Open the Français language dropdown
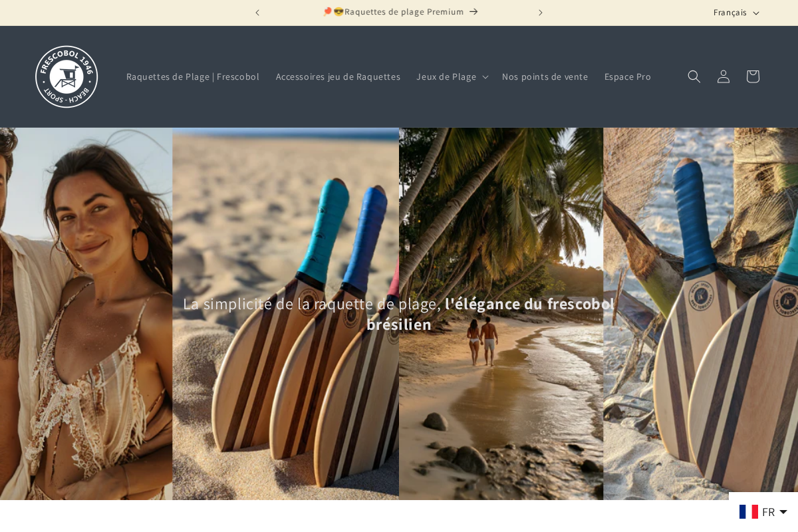Image resolution: width=798 pixels, height=532 pixels. pyautogui.click(x=735, y=12)
